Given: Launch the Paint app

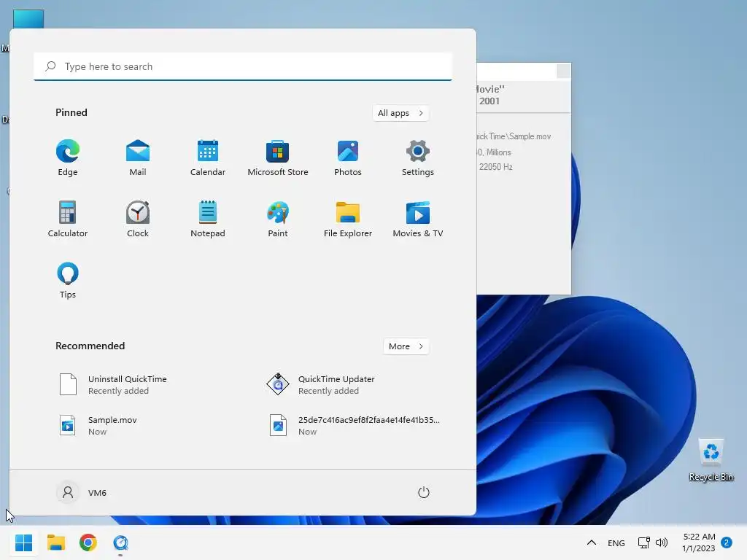Looking at the screenshot, I should pos(278,219).
